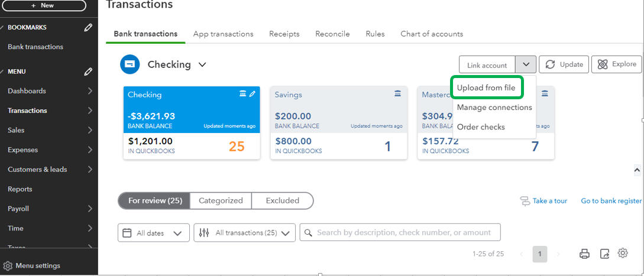Image resolution: width=644 pixels, height=276 pixels.
Task: Click the pencil icon beside BOOKMARKS
Action: click(88, 27)
